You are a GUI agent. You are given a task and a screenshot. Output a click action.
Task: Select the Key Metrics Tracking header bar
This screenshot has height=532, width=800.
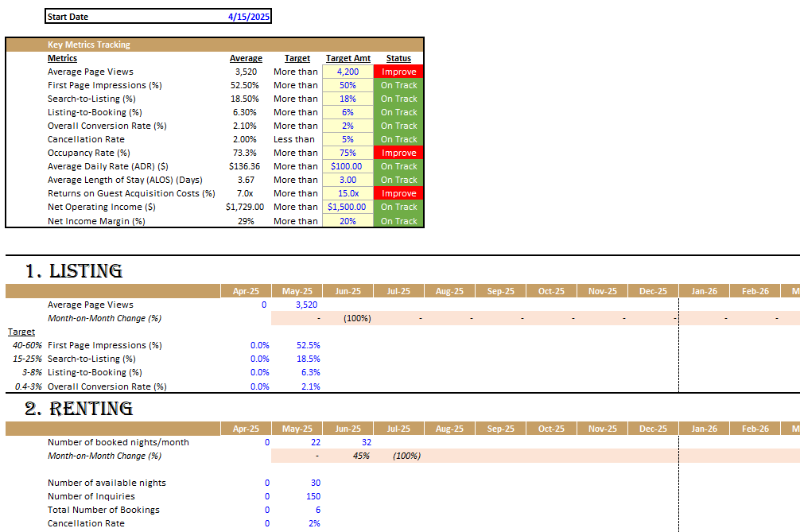coord(215,45)
